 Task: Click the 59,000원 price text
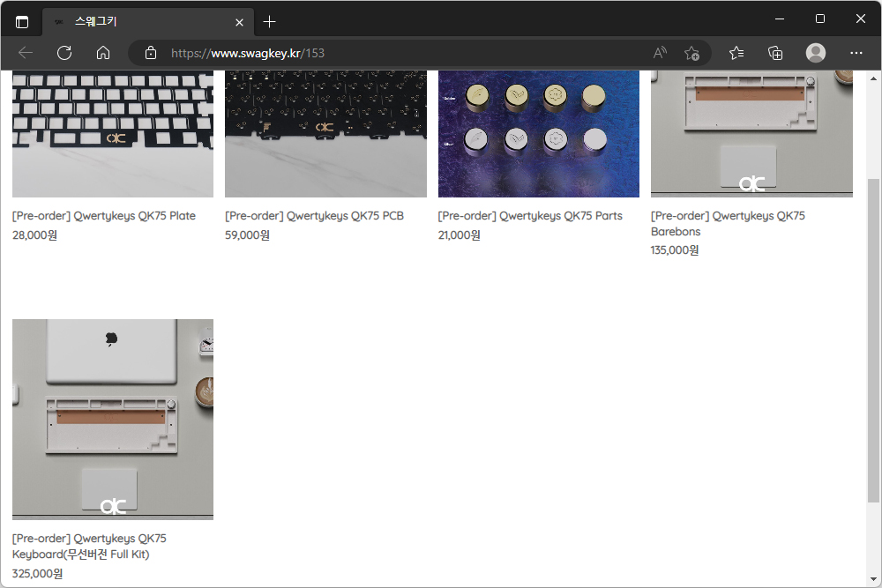(x=248, y=235)
